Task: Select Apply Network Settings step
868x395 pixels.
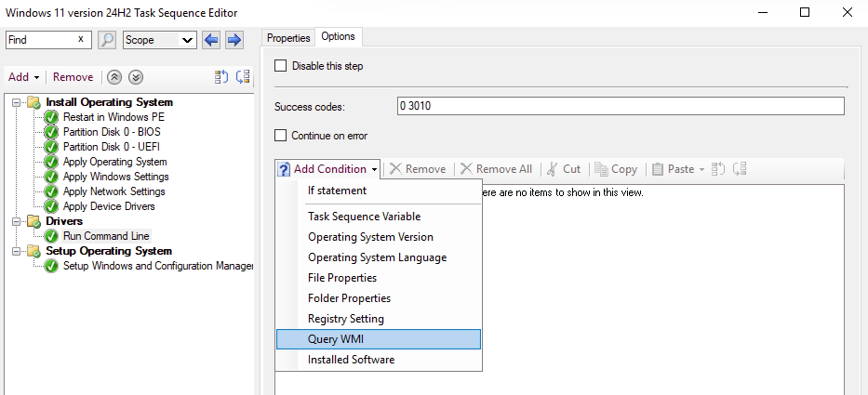Action: pyautogui.click(x=114, y=192)
